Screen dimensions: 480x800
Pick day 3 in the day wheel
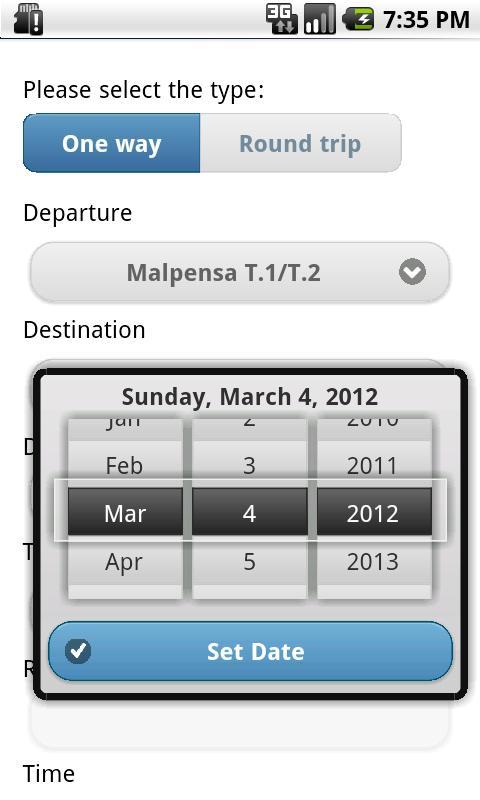249,465
